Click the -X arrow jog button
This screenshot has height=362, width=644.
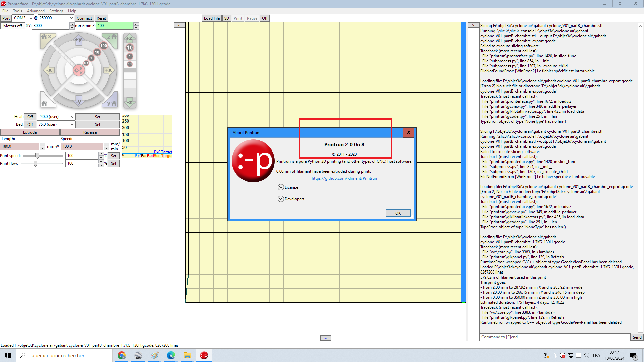tap(49, 70)
